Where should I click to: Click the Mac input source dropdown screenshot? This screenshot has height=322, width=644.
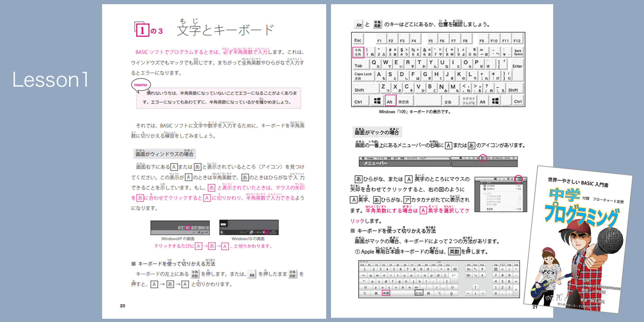point(500,194)
